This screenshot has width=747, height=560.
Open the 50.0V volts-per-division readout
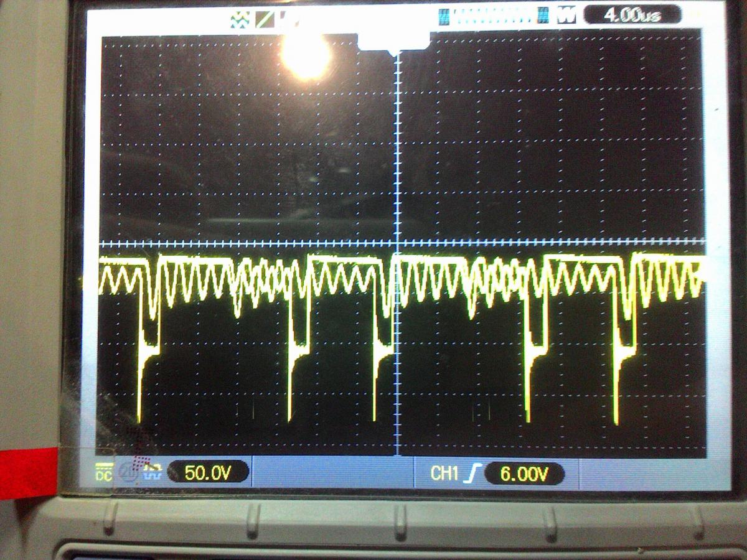[x=208, y=473]
